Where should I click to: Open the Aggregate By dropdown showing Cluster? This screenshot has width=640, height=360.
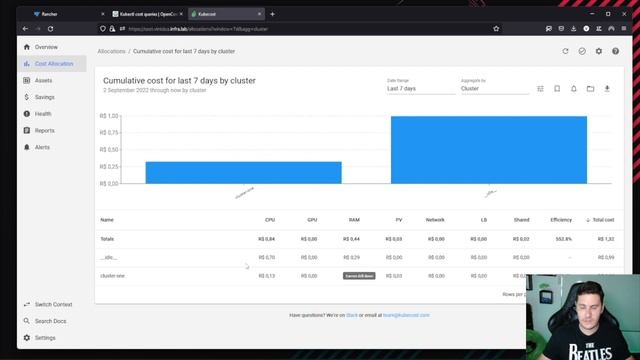[x=495, y=89]
